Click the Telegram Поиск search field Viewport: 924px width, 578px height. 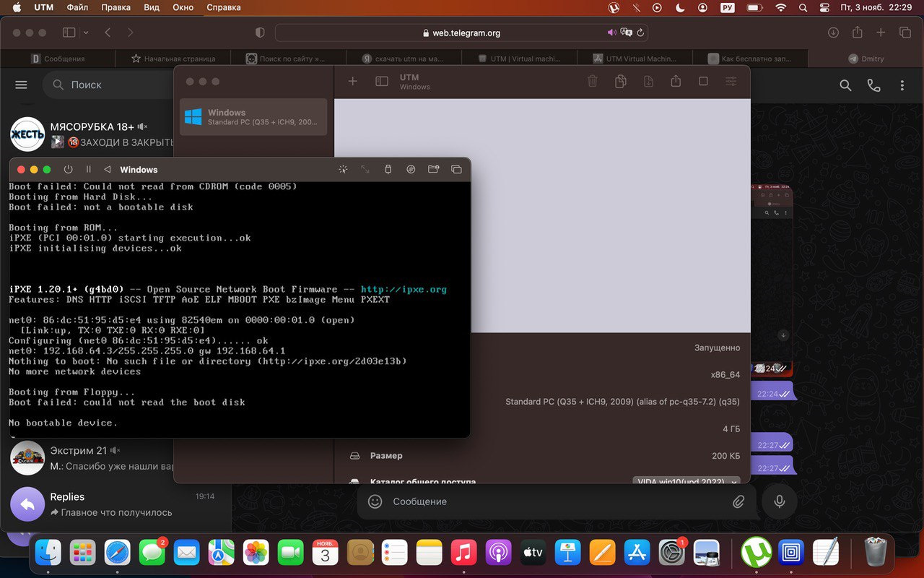click(108, 85)
